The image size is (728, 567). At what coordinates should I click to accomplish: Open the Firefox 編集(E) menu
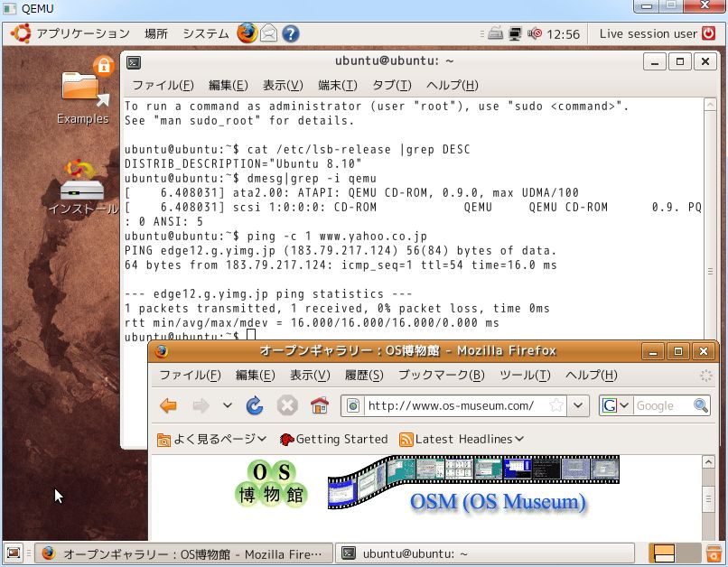click(256, 375)
